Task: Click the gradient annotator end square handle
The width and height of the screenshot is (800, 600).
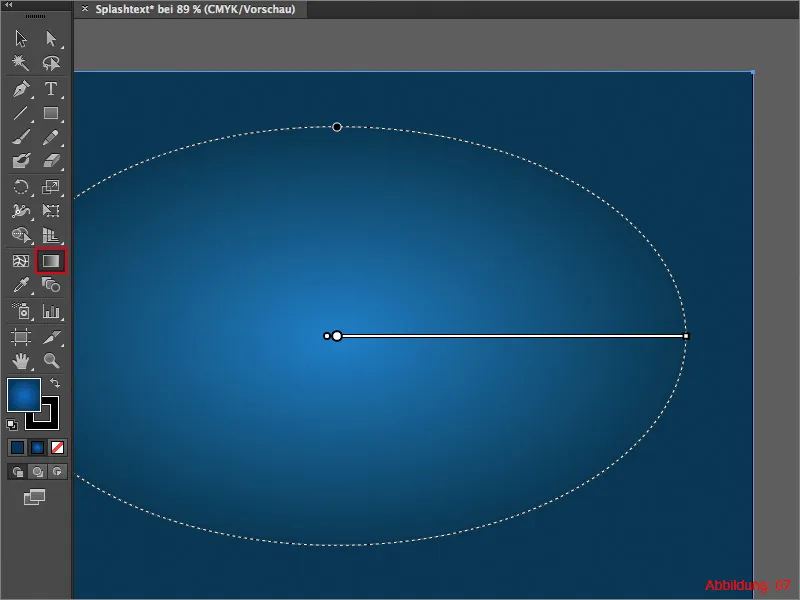Action: 686,336
